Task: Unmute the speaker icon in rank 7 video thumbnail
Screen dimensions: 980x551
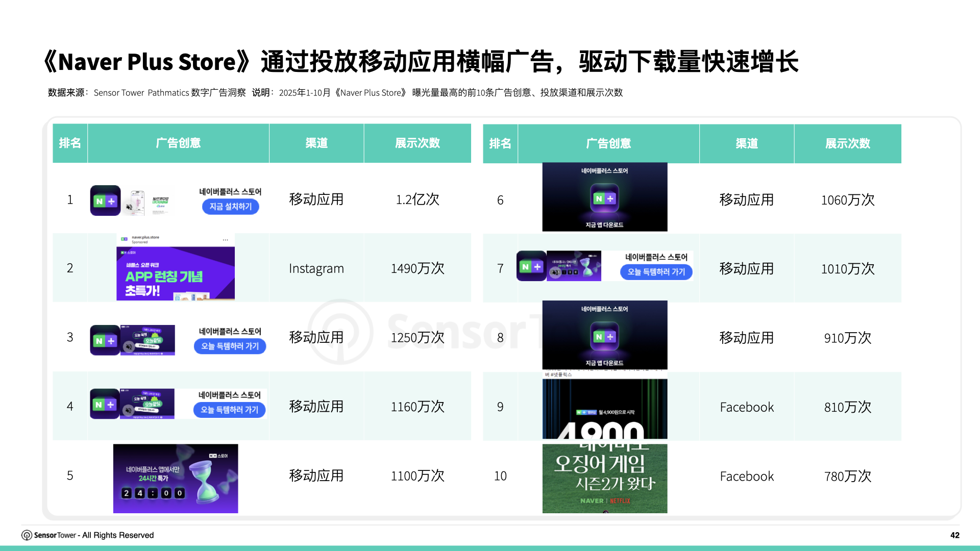Action: 555,272
